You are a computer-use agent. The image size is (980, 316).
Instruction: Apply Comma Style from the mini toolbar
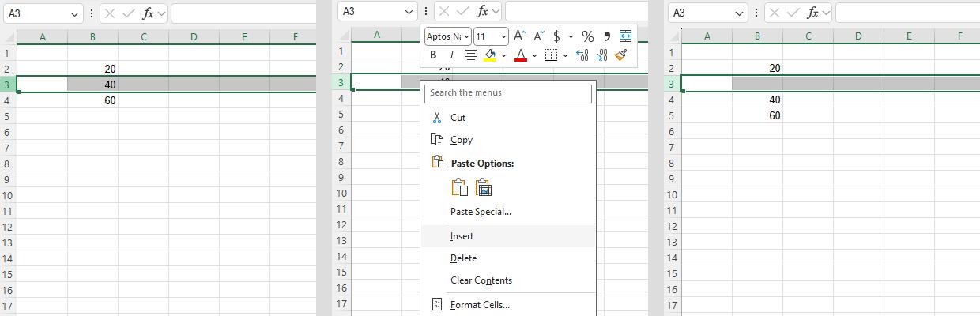[x=607, y=36]
